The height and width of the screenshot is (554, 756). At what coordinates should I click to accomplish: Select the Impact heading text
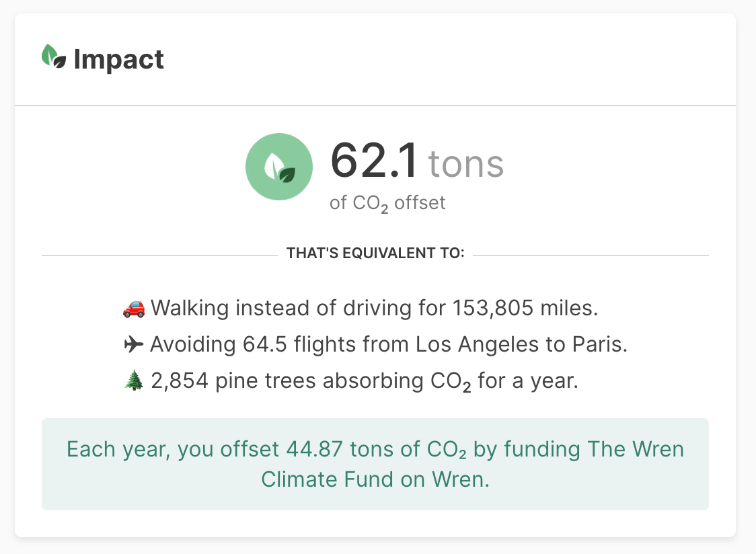pos(118,60)
